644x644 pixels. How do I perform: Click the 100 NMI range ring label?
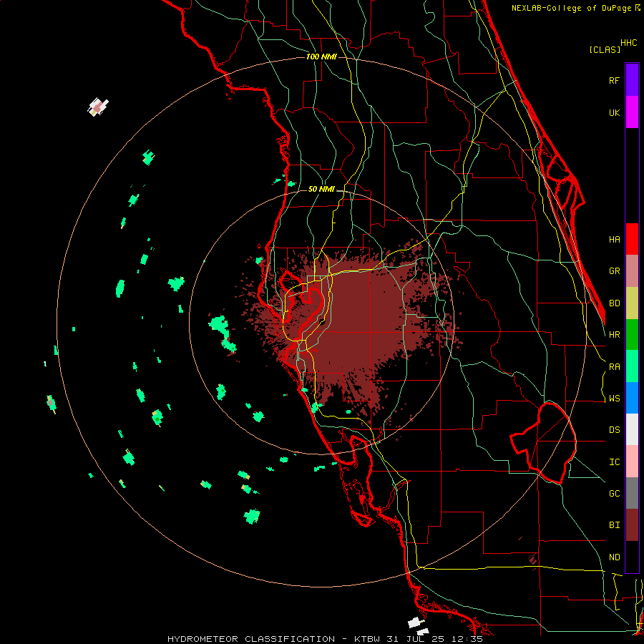click(321, 57)
